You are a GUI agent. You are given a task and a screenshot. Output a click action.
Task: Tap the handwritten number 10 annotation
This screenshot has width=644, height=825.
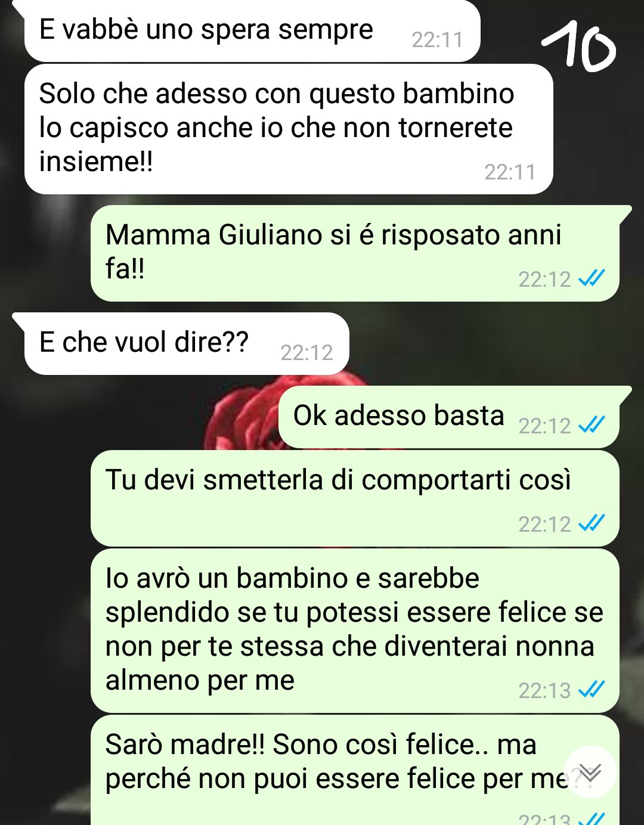tap(578, 45)
